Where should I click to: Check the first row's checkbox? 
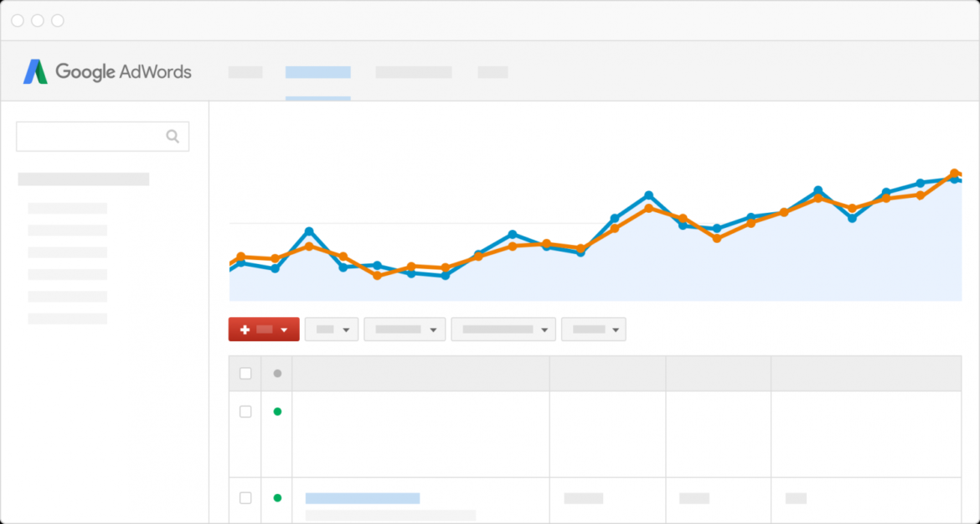pyautogui.click(x=245, y=412)
